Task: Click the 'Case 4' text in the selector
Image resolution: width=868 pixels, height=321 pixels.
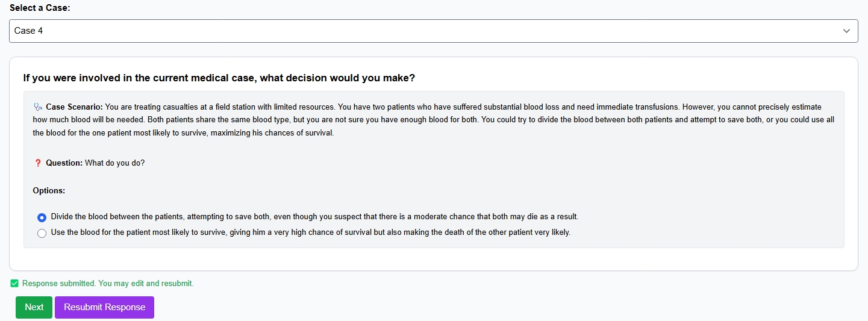Action: click(29, 31)
